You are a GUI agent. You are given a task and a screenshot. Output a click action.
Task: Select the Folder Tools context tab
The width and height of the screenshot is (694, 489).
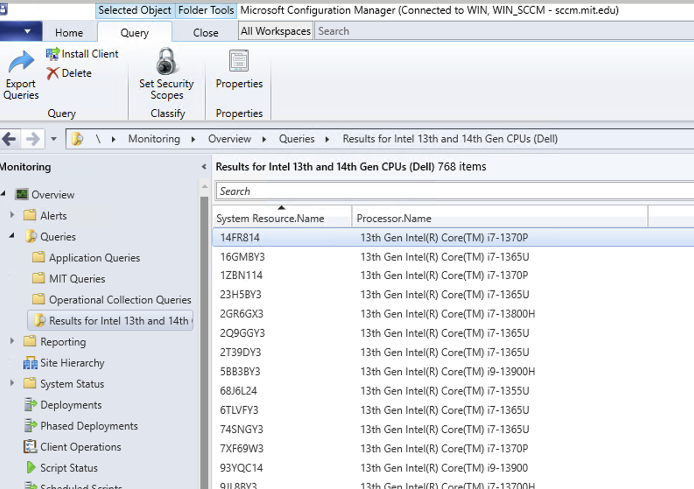point(206,10)
